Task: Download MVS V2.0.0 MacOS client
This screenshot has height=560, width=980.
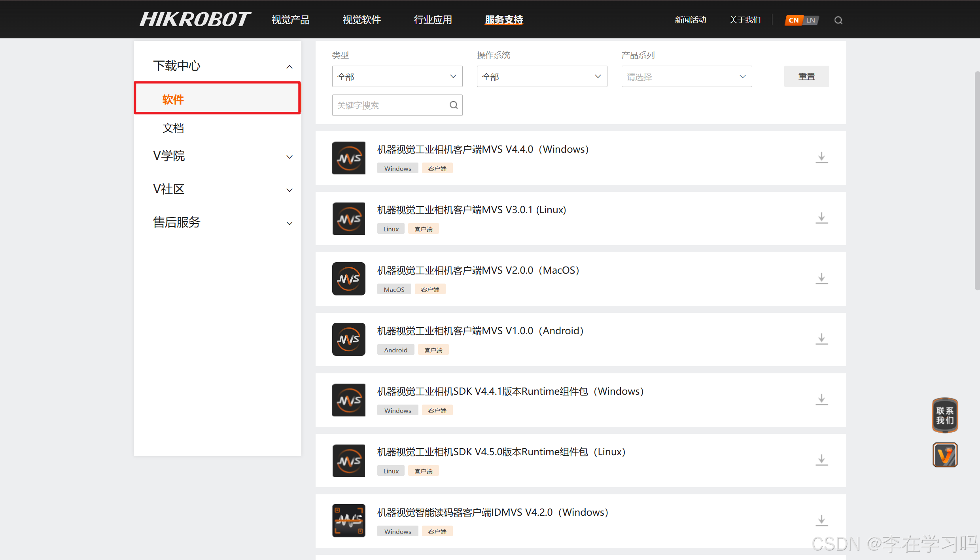Action: [821, 278]
